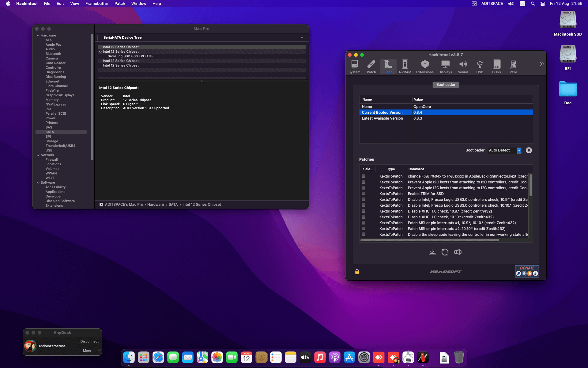
Task: Click the lock icon in Hackintool
Action: tap(357, 272)
